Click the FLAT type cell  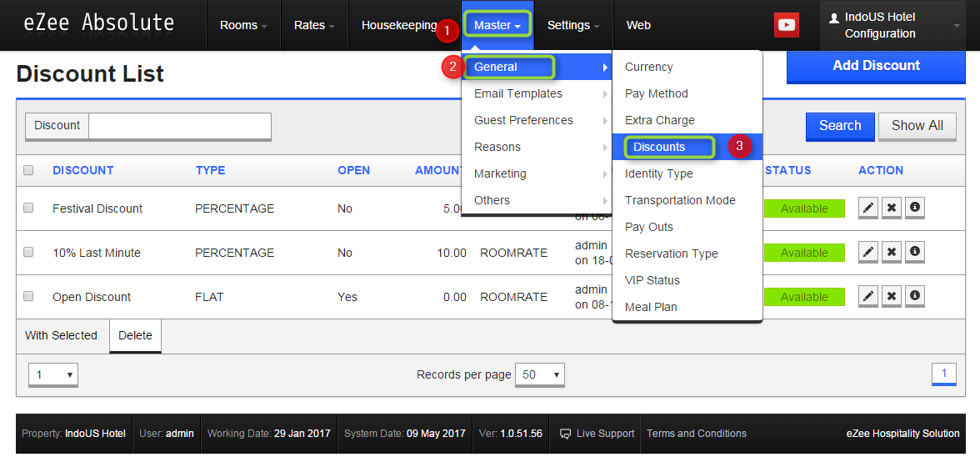click(x=208, y=297)
